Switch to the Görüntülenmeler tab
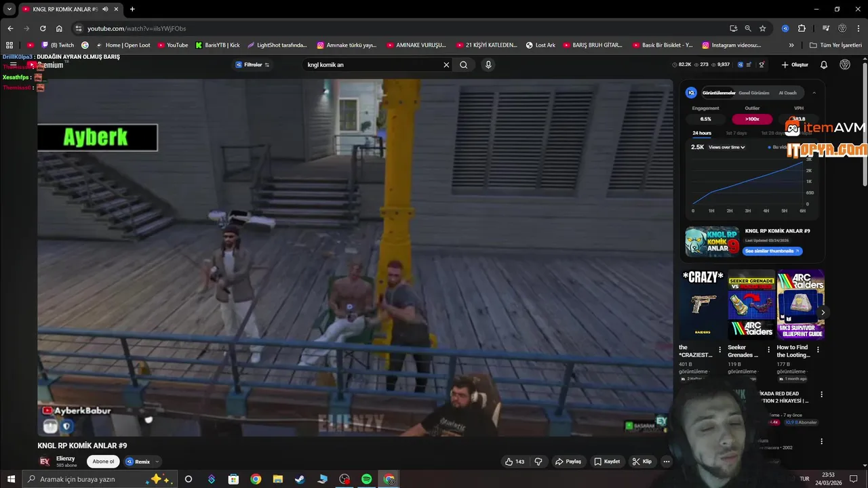Screen dimensions: 868x488 click(x=719, y=93)
